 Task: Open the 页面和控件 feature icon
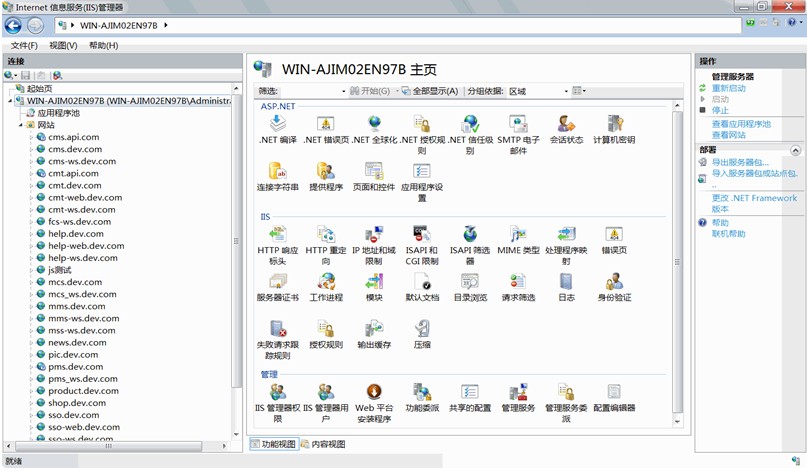[374, 177]
